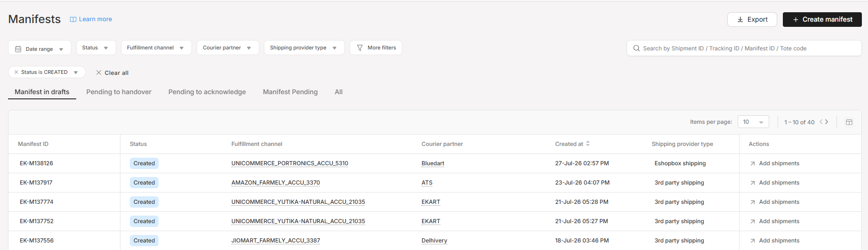Switch to the Pending to handover tab
The height and width of the screenshot is (250, 868).
pyautogui.click(x=119, y=92)
